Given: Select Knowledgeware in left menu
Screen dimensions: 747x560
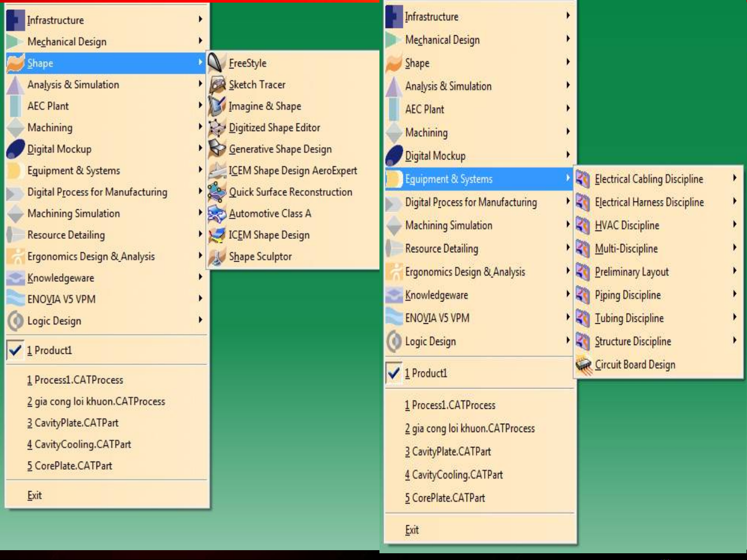Looking at the screenshot, I should [x=106, y=278].
